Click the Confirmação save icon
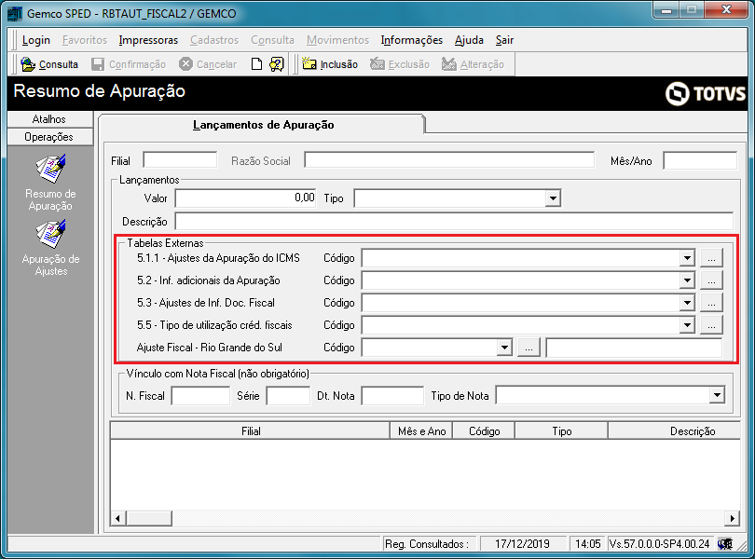 coord(98,64)
